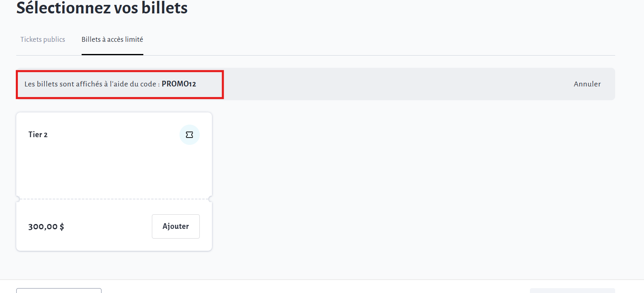644x293 pixels.
Task: Select the Billets à accès limité tab
Action: coord(112,39)
